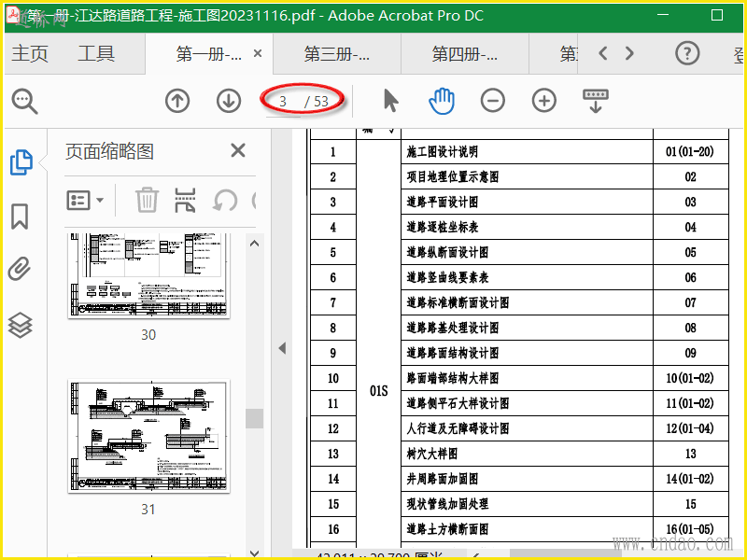Switch to the 第三册 document tab
This screenshot has width=747, height=560.
pyautogui.click(x=337, y=53)
